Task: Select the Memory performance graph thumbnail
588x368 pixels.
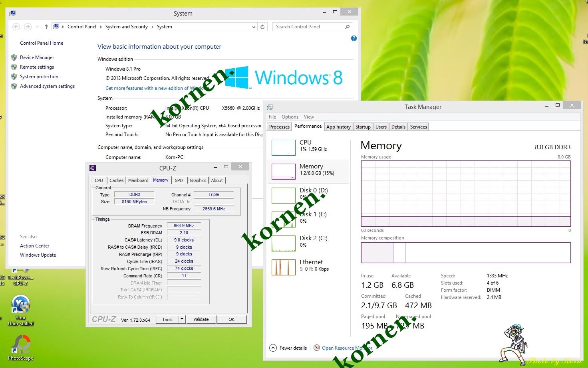Action: click(284, 171)
